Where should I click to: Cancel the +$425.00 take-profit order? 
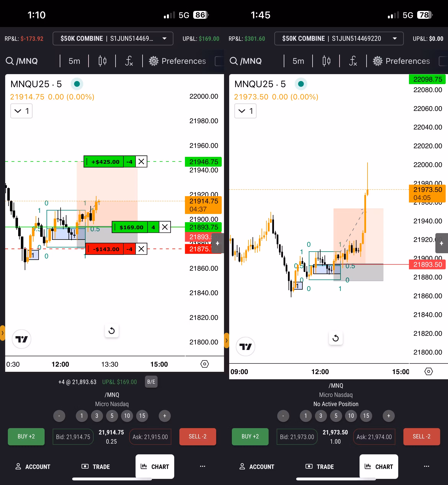click(x=141, y=161)
